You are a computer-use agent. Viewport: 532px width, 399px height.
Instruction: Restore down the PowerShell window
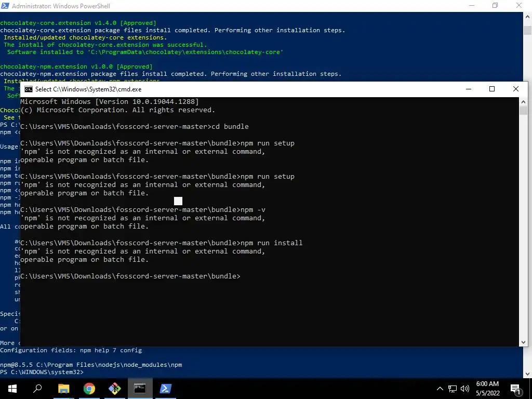[495, 5]
